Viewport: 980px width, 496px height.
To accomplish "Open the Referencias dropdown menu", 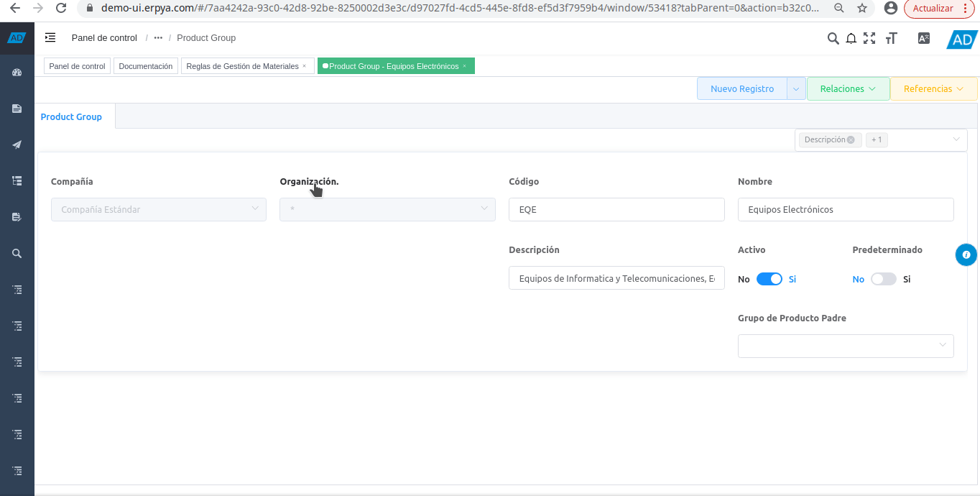I will (x=933, y=89).
